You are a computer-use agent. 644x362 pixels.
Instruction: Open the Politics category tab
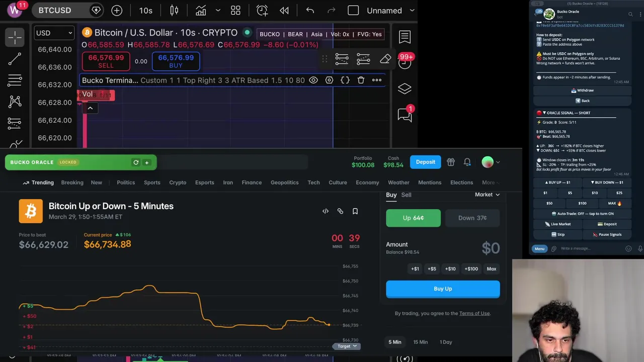pyautogui.click(x=126, y=183)
